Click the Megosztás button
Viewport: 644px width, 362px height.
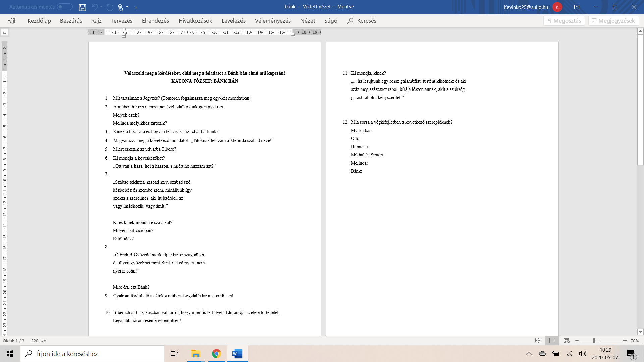click(564, 21)
